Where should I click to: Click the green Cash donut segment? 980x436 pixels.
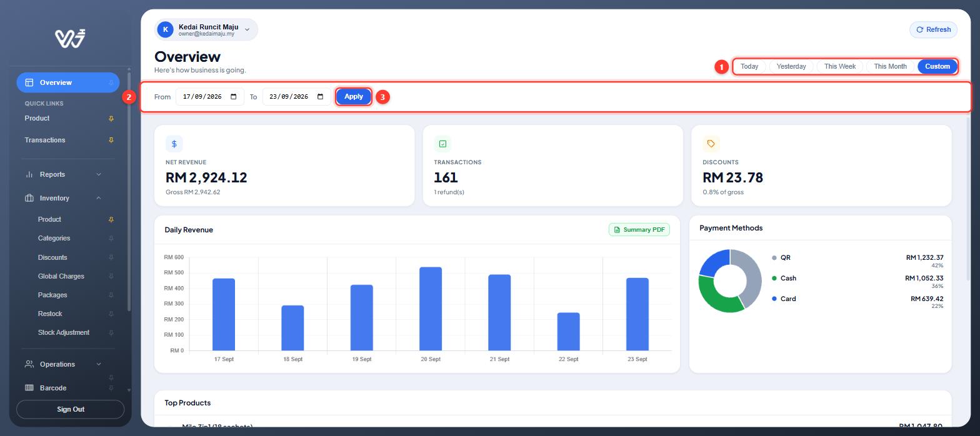(716, 298)
